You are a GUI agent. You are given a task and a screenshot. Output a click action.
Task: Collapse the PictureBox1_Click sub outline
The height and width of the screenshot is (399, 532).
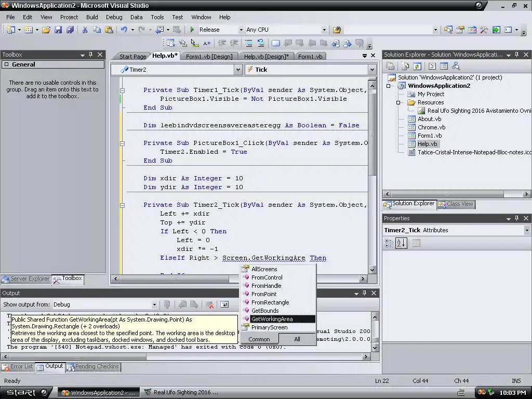(122, 143)
